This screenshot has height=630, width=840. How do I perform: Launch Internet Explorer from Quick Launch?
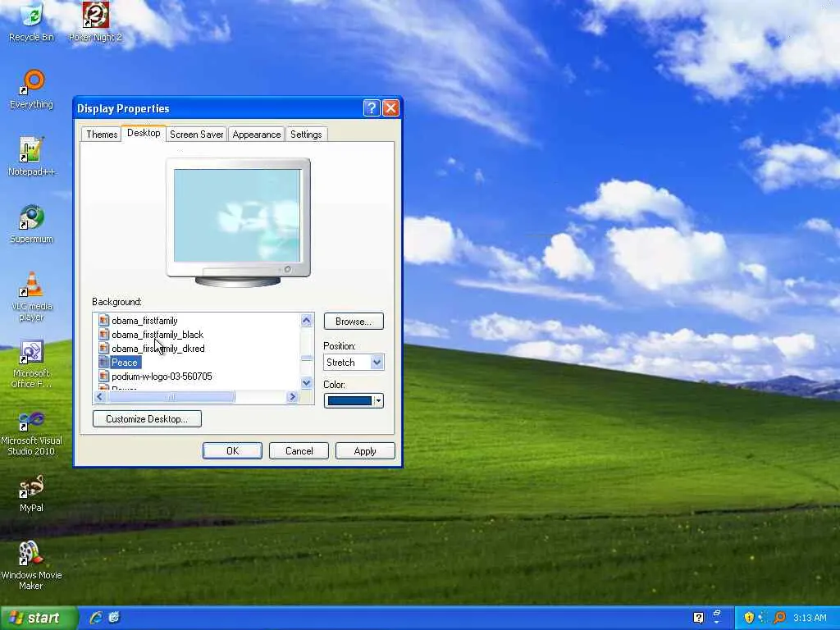(x=96, y=618)
